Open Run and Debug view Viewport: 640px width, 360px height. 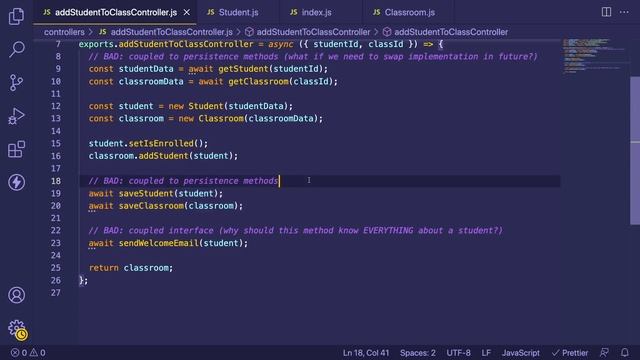pyautogui.click(x=16, y=116)
